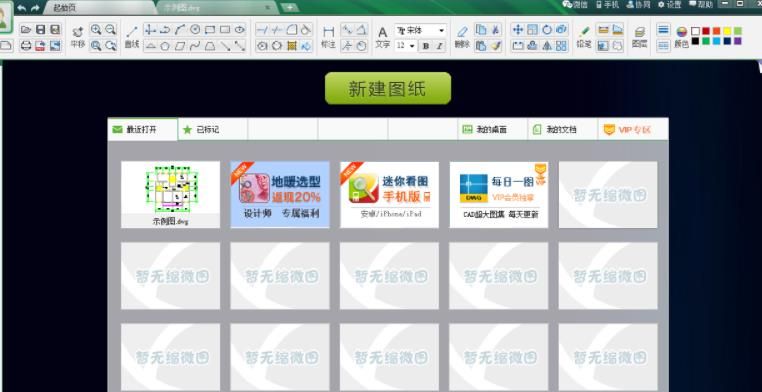
Task: Click the line type thin lines icon
Action: (x=663, y=46)
